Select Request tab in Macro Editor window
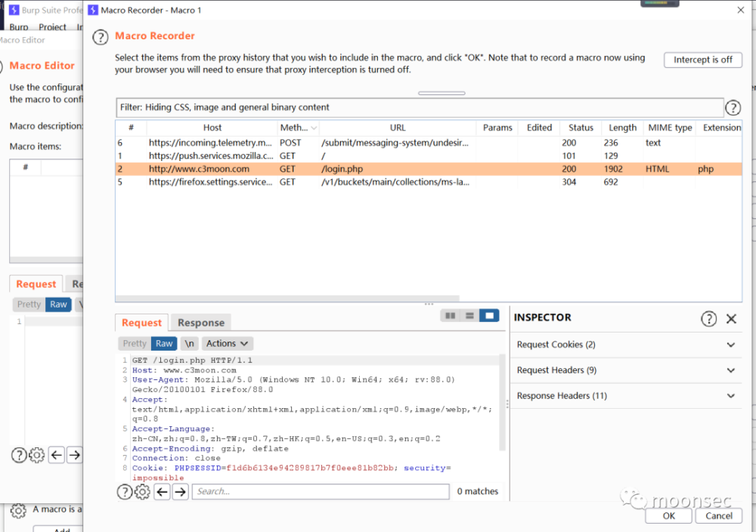The height and width of the screenshot is (532, 756). 36,284
